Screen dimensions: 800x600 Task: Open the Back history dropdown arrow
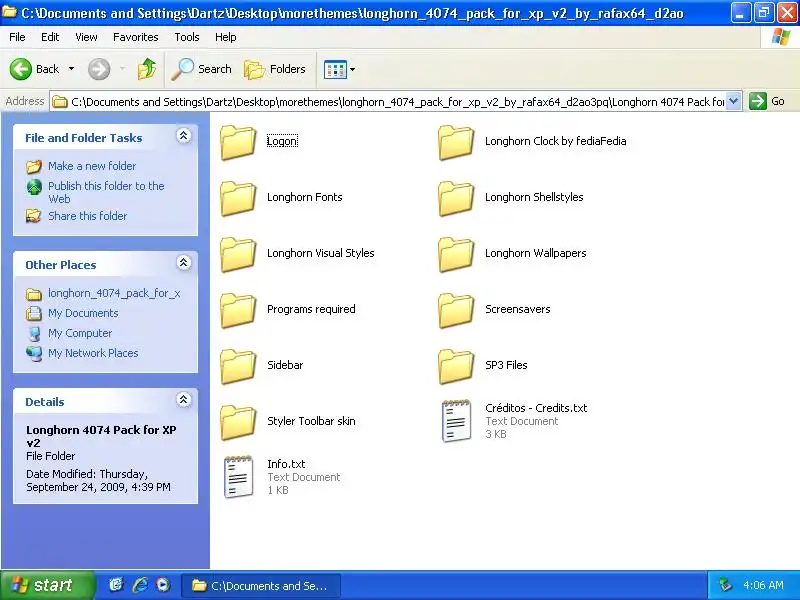click(x=71, y=69)
